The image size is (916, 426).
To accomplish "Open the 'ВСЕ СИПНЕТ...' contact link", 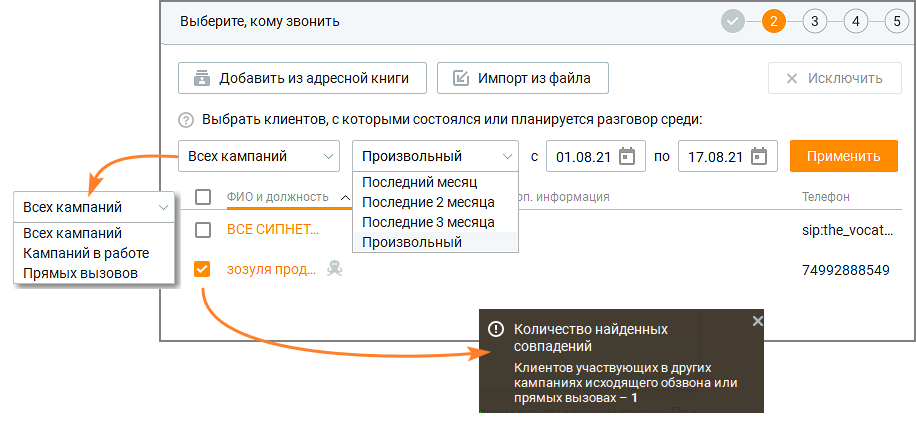I will pos(273,230).
